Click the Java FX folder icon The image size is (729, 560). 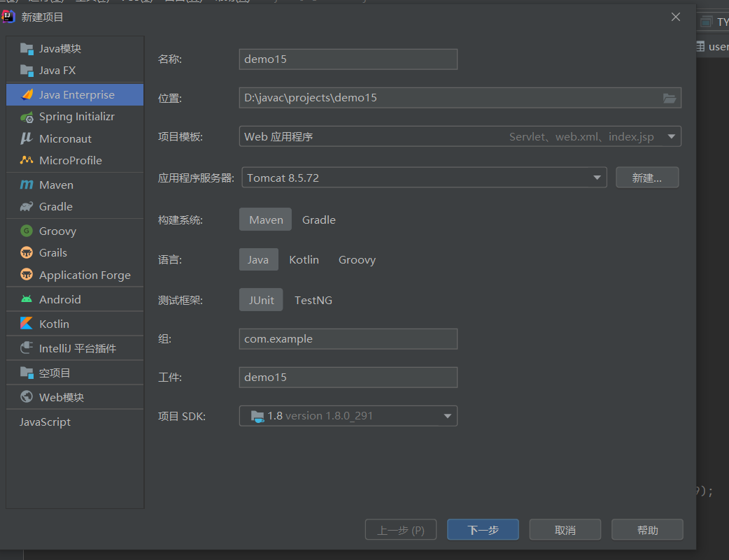[x=27, y=71]
